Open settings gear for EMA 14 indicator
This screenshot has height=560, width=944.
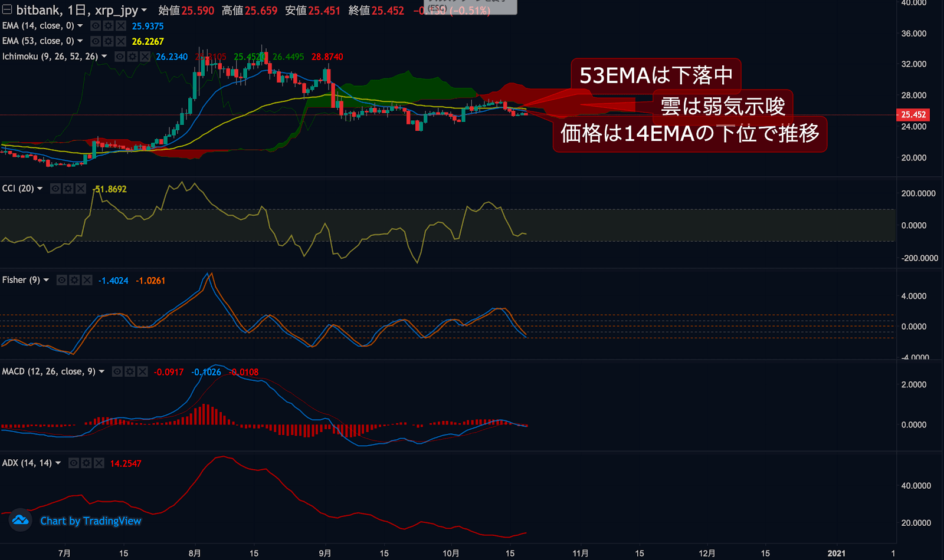(x=108, y=26)
